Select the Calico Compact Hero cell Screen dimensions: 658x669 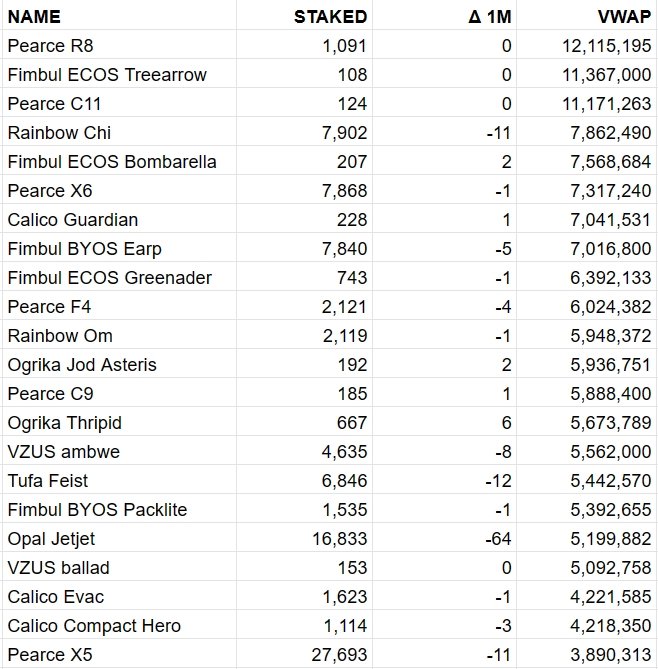tap(93, 626)
